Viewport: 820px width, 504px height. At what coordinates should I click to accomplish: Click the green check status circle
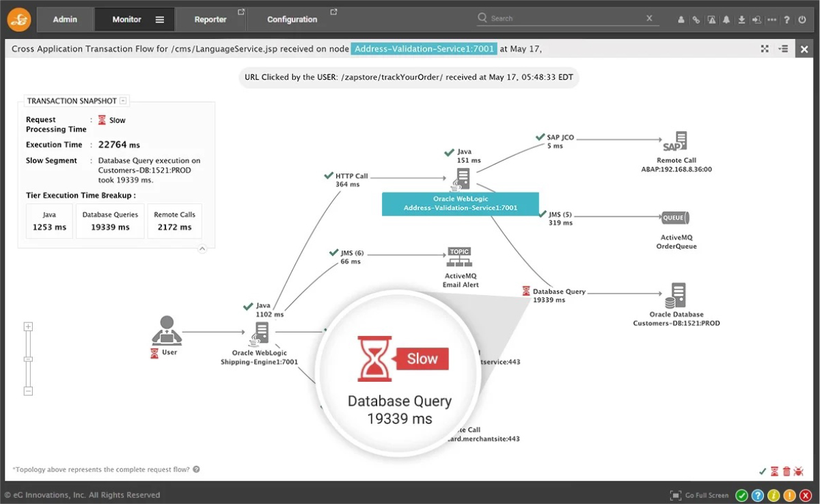[741, 495]
